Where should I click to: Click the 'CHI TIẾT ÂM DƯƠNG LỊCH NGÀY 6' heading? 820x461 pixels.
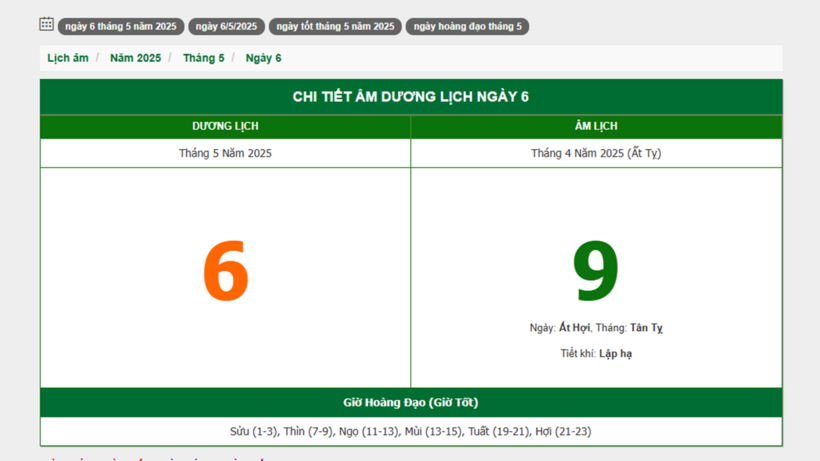point(411,97)
